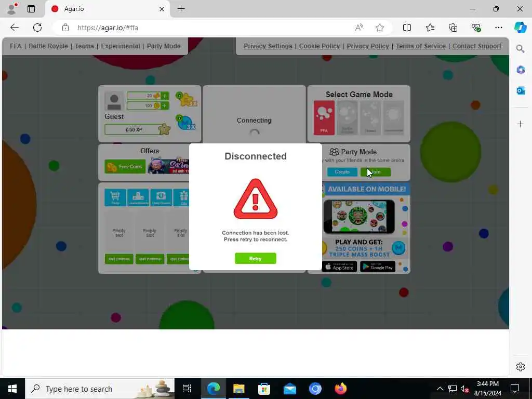
Task: Open the Terms of Service link
Action: [x=421, y=46]
